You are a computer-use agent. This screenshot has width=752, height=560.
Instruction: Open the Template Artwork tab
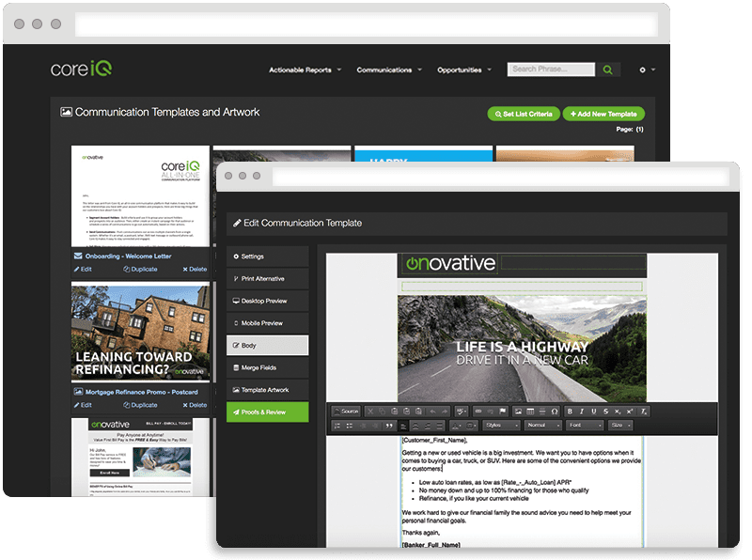(x=267, y=390)
